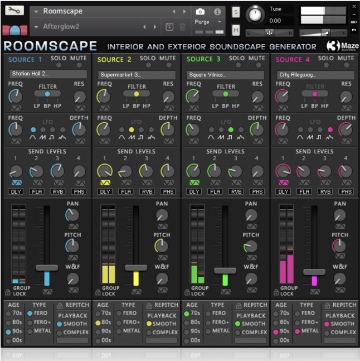Click Source 2 W&F knob

162,278
